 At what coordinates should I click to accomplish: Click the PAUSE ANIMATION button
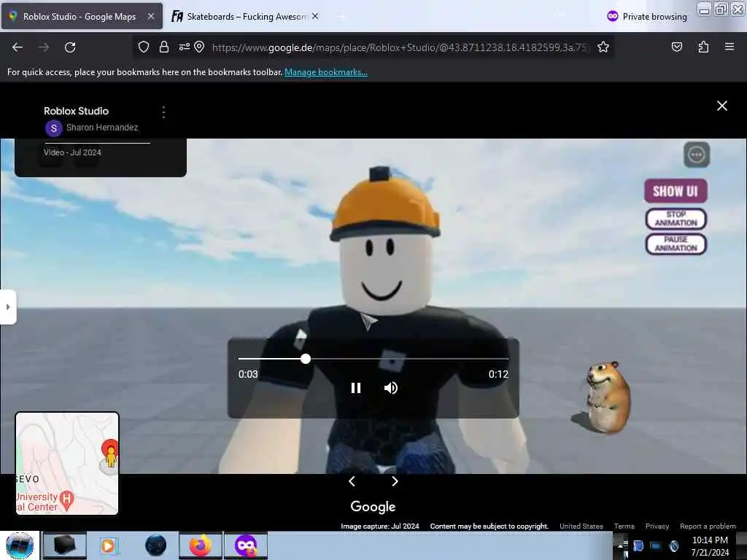(x=676, y=244)
